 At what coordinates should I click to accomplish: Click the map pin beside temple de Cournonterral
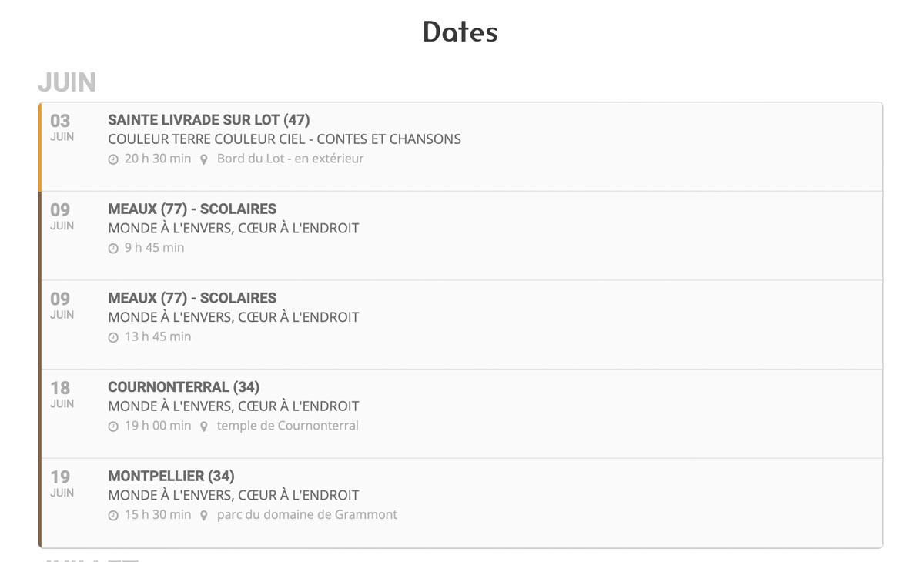(204, 427)
